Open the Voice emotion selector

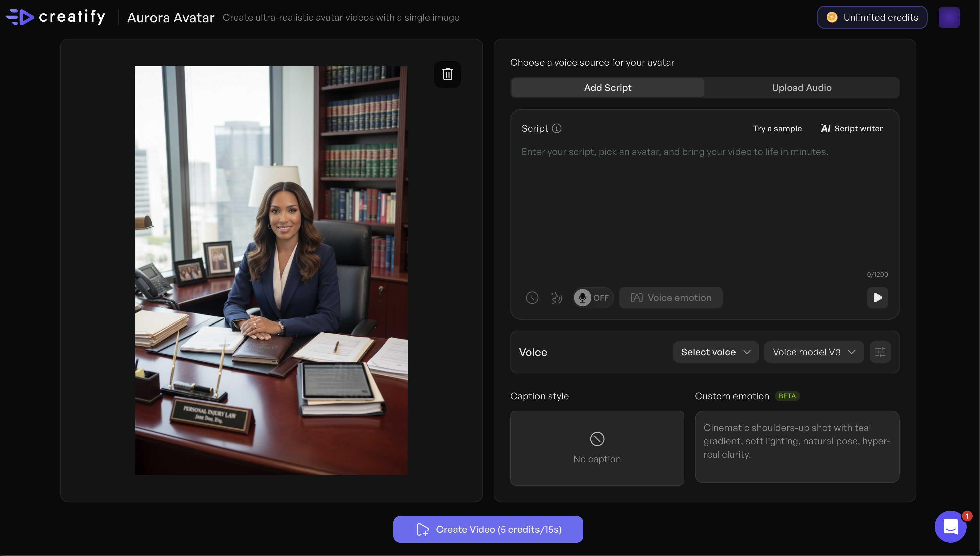[x=671, y=298]
